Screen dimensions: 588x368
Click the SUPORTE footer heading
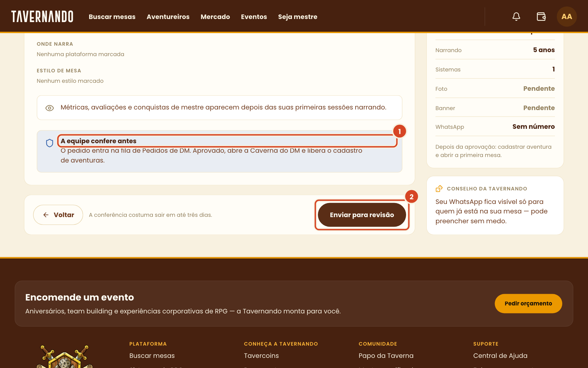click(486, 344)
